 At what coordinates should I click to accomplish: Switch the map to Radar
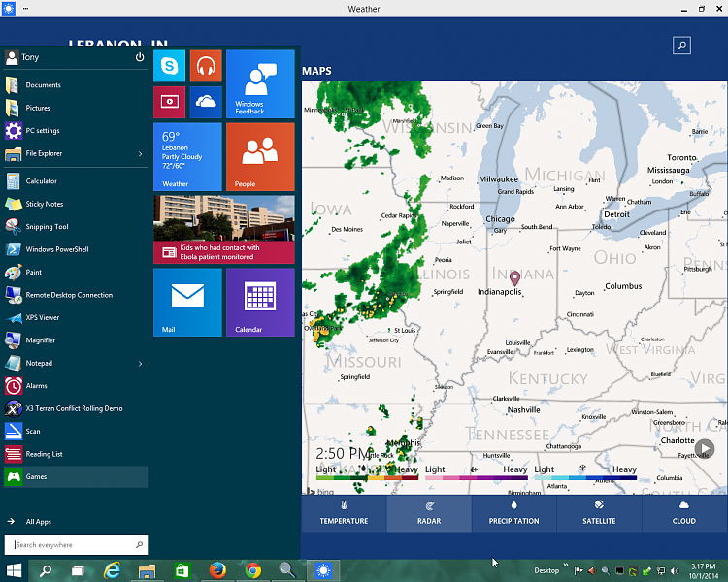pos(429,513)
